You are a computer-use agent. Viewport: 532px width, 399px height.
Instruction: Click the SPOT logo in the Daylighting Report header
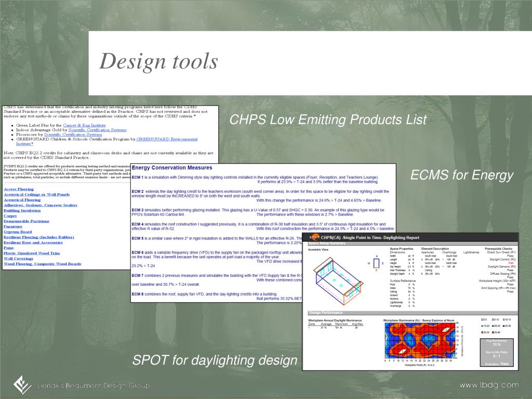tap(314, 237)
